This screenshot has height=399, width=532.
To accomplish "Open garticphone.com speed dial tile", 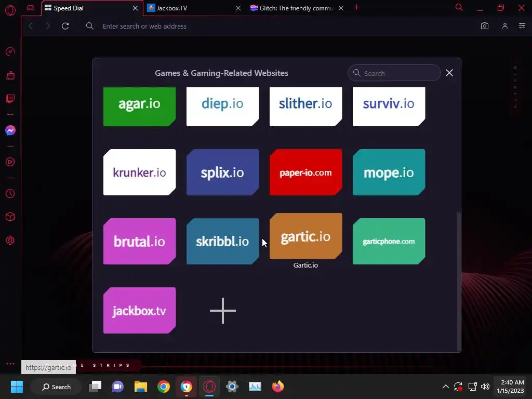I will 389,241.
